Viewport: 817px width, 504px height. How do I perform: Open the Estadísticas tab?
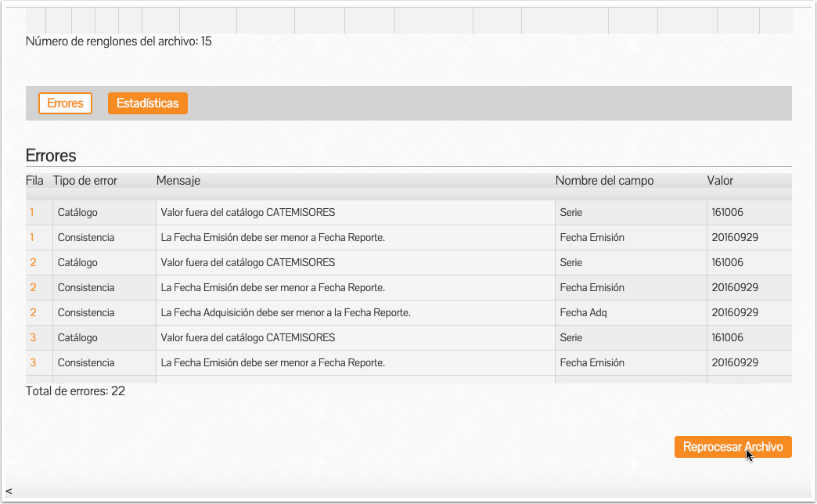point(147,103)
